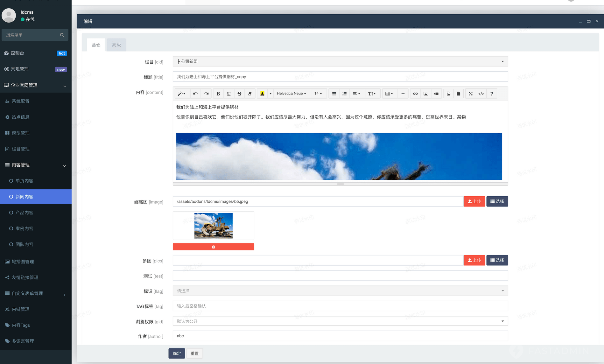
Task: Click the TAG标签 input field
Action: click(x=340, y=306)
